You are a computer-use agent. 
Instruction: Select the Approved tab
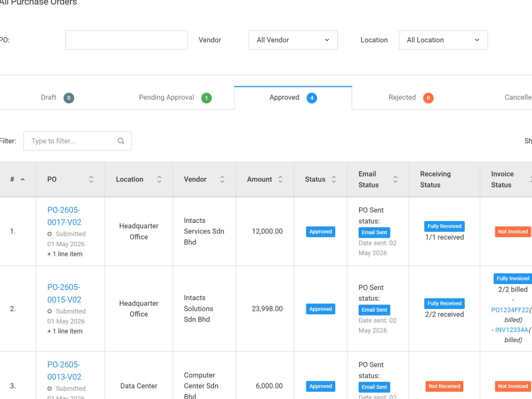click(x=293, y=98)
